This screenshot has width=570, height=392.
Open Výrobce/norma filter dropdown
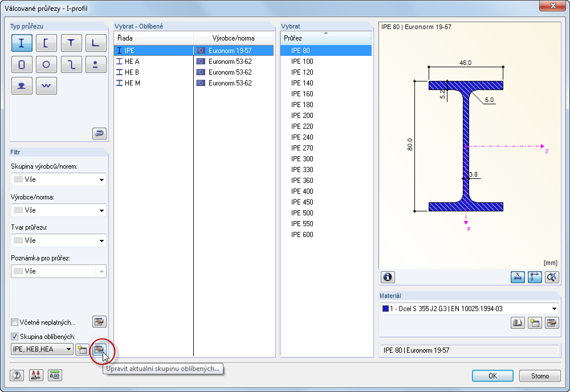click(59, 210)
